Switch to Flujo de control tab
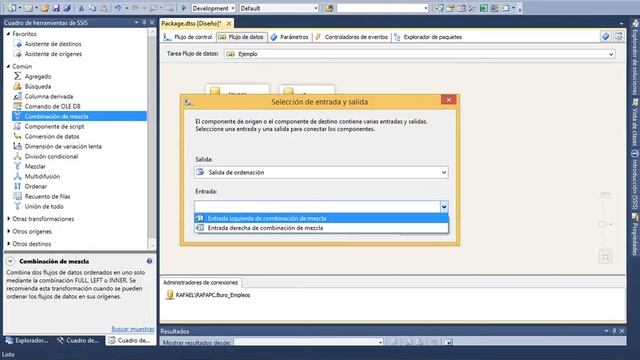The image size is (640, 360). pyautogui.click(x=188, y=37)
